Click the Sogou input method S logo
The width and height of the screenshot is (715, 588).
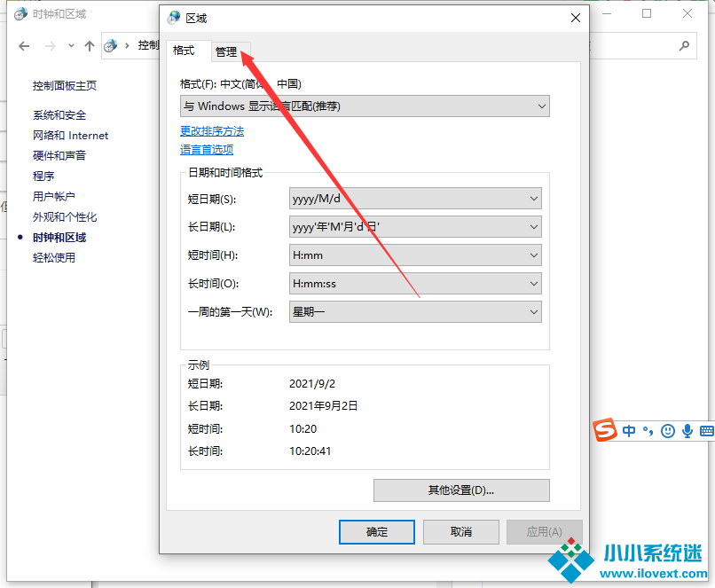coord(605,430)
